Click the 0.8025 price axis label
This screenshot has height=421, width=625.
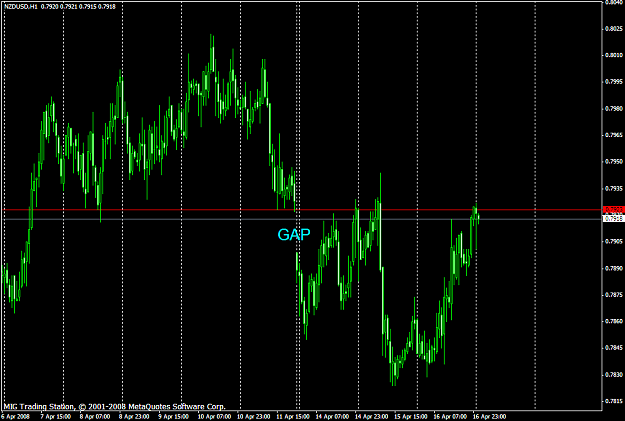(x=614, y=29)
